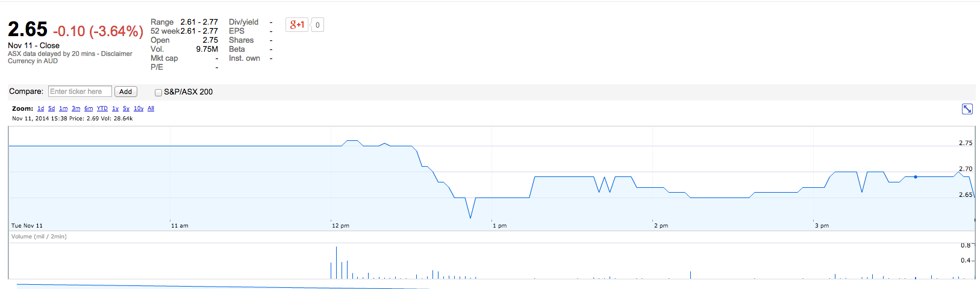
Task: Click the Google +1 button
Action: point(297,25)
